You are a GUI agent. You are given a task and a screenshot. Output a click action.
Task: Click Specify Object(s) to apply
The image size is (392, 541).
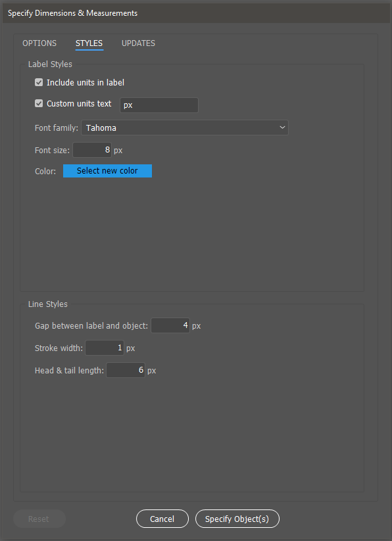(237, 519)
